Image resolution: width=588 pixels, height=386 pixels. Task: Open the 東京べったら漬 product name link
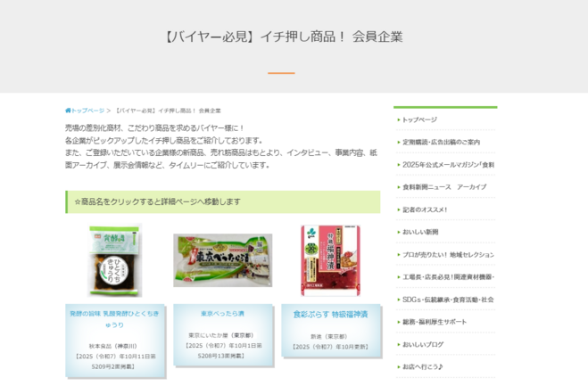click(222, 314)
